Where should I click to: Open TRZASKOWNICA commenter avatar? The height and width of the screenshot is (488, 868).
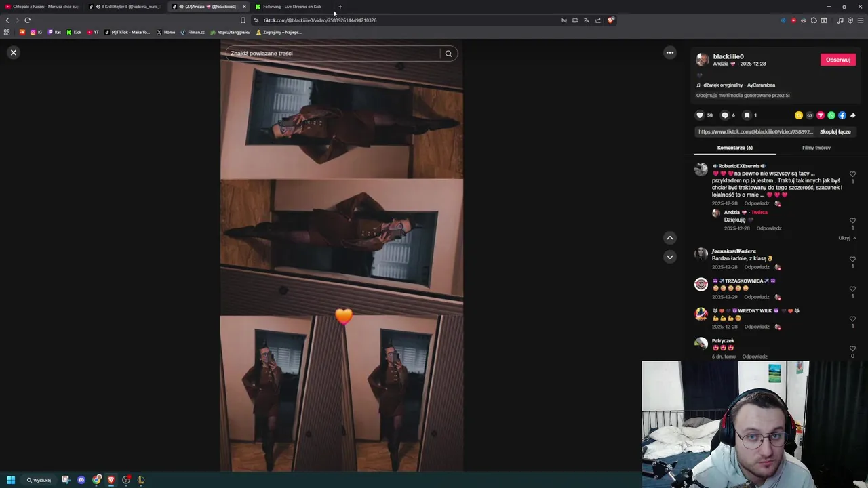click(x=701, y=285)
